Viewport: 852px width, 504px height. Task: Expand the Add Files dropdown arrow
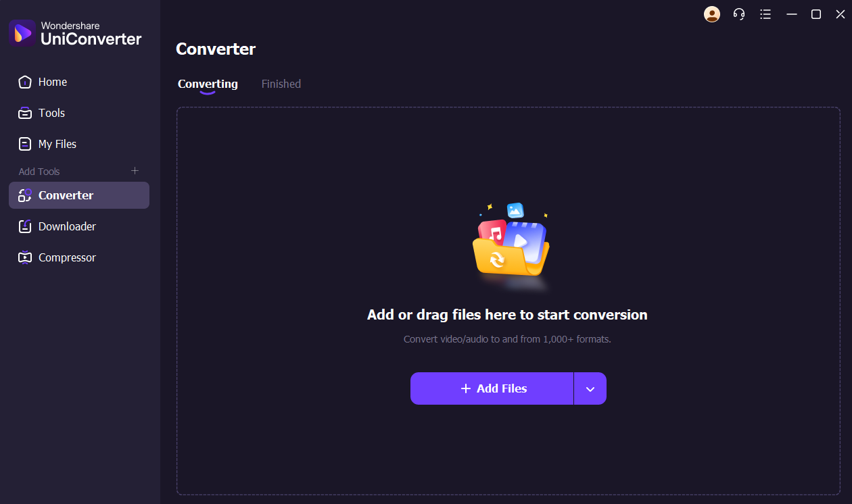[x=590, y=388]
